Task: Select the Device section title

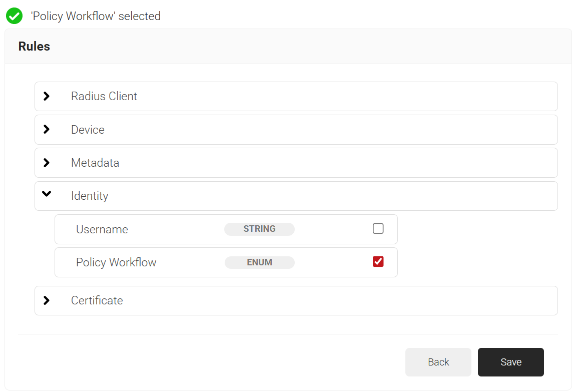Action: pos(88,130)
